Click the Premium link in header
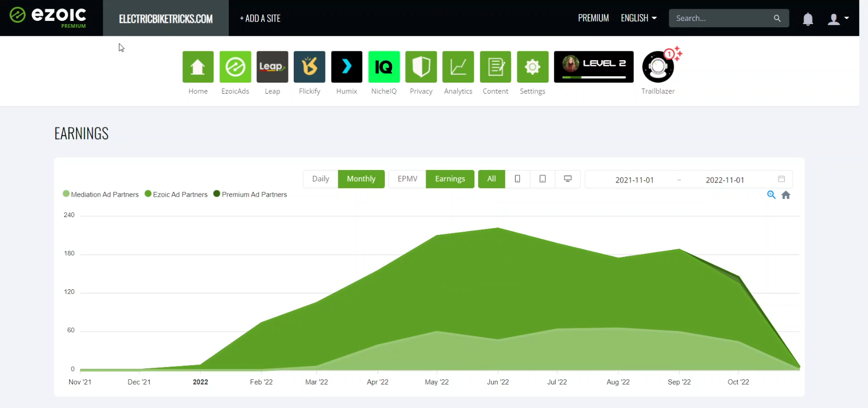The width and height of the screenshot is (868, 408). pyautogui.click(x=593, y=18)
